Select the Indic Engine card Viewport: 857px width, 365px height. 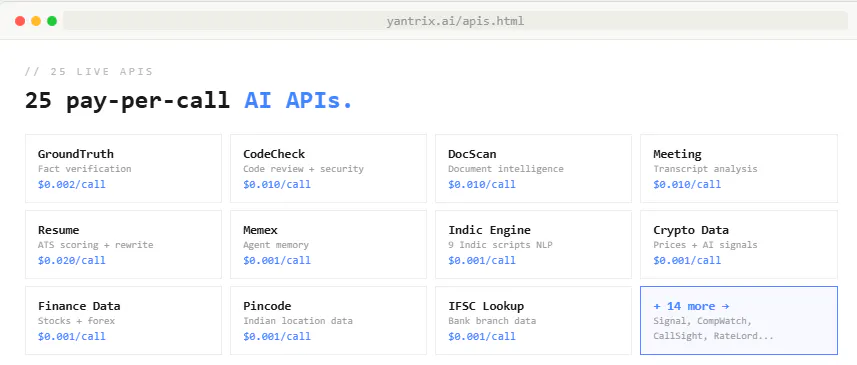coord(533,244)
